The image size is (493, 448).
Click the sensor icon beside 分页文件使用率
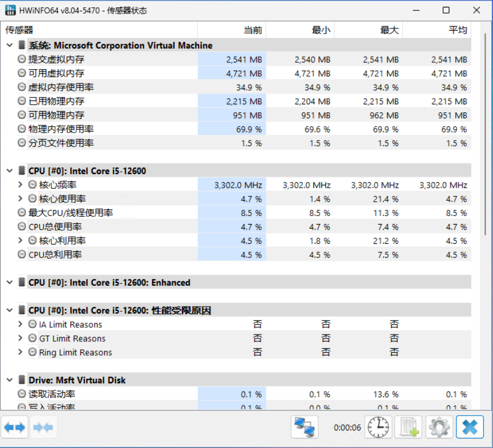point(22,142)
